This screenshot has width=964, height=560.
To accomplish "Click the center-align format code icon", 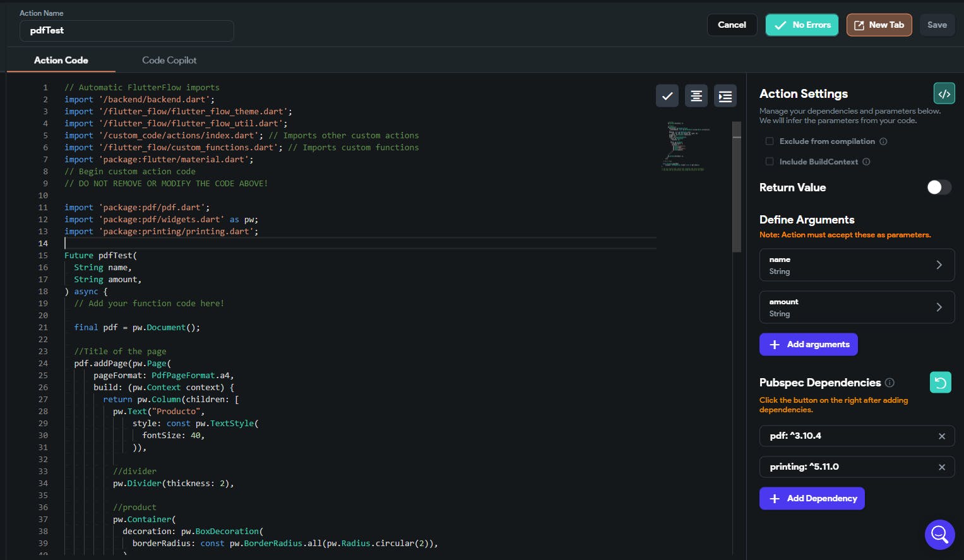I will (696, 96).
